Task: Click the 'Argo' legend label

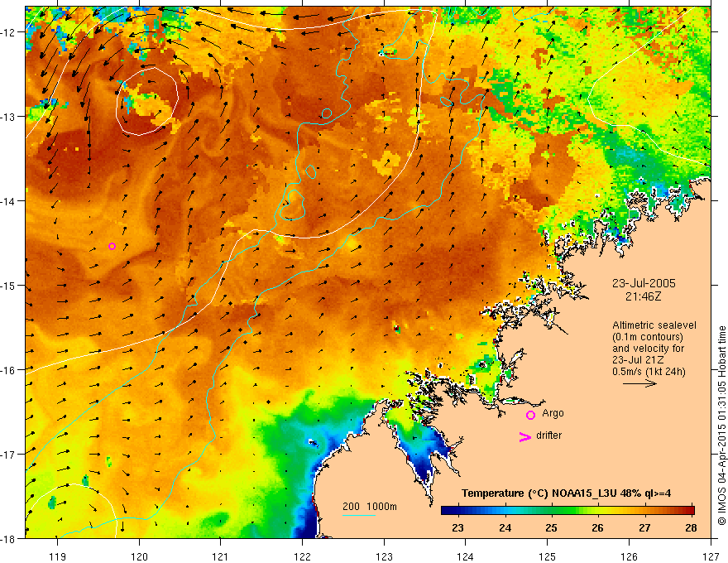Action: (x=553, y=413)
